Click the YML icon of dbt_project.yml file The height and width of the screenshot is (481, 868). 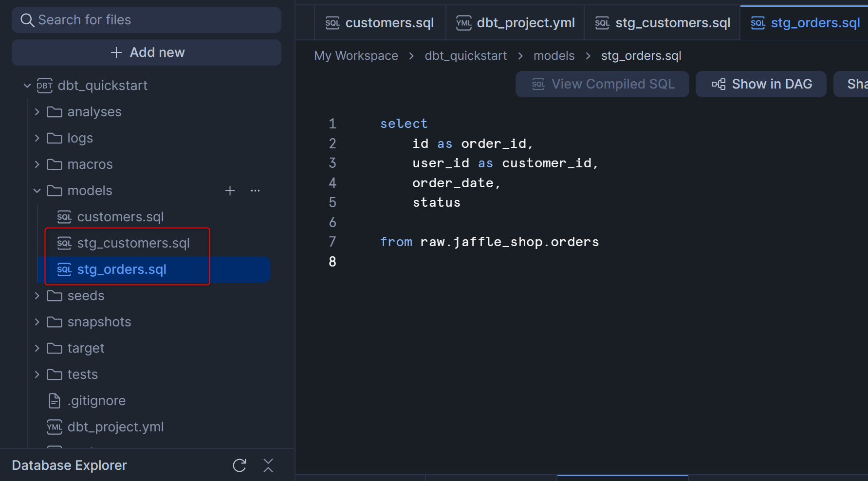55,427
